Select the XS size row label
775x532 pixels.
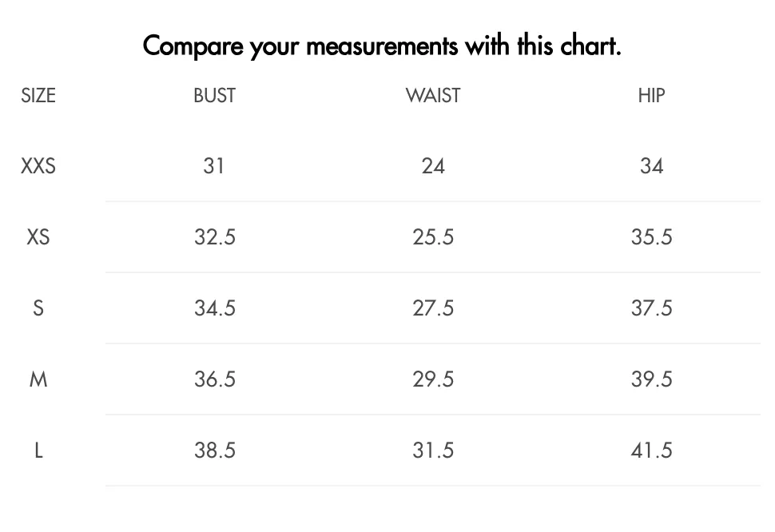[x=38, y=237]
